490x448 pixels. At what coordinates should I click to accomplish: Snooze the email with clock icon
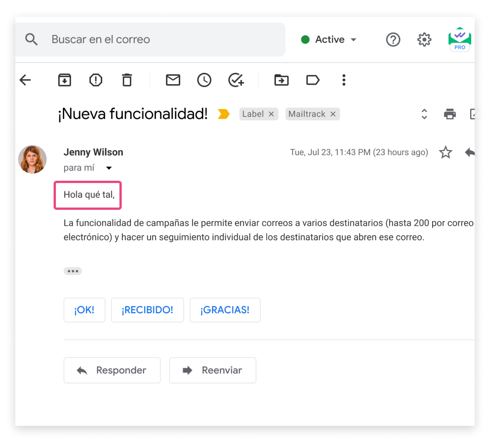pos(204,80)
